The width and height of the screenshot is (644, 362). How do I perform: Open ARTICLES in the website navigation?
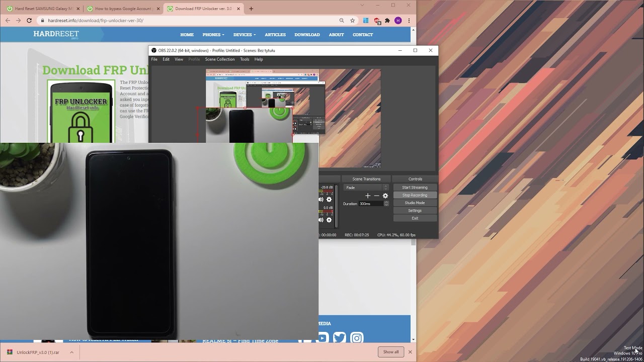coord(275,35)
